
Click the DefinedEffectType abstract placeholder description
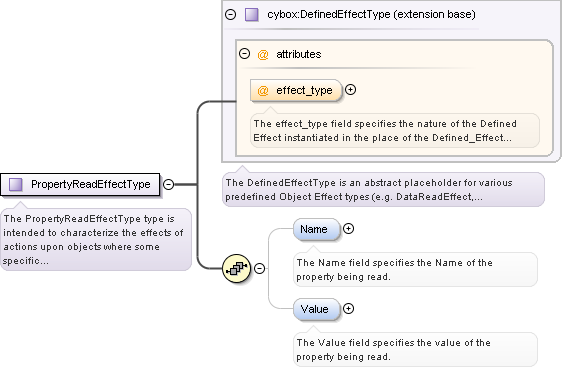383,190
